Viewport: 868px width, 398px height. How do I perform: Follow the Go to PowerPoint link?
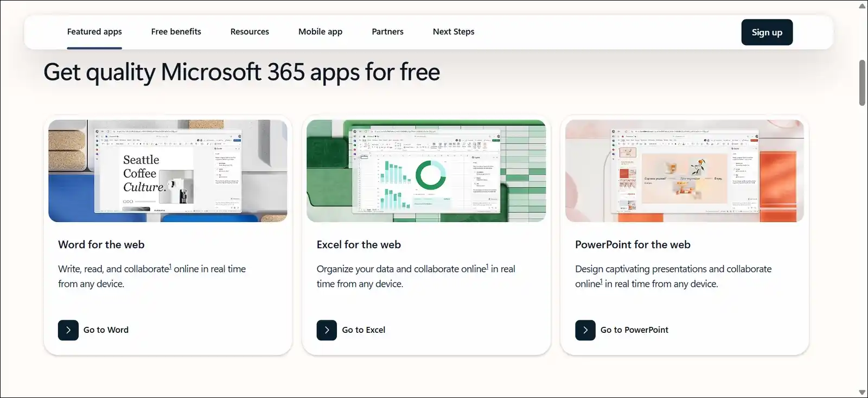coord(634,330)
